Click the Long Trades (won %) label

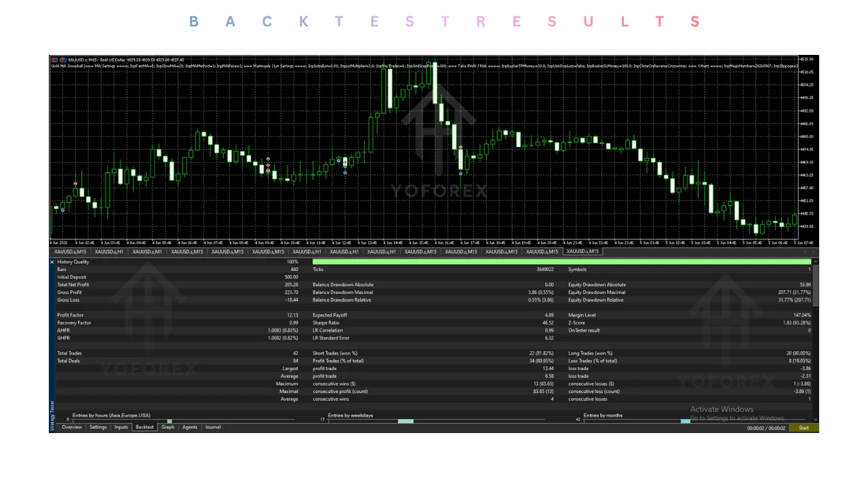(x=590, y=353)
